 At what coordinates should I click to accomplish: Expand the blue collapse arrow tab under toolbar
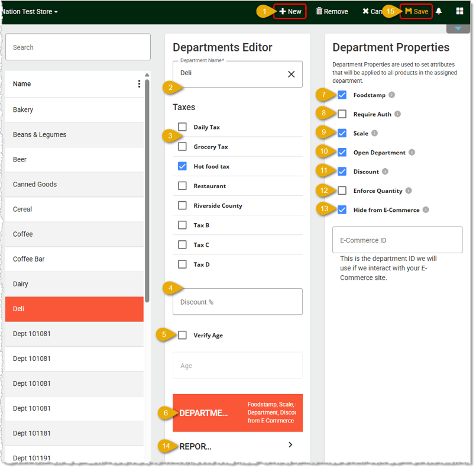458,28
